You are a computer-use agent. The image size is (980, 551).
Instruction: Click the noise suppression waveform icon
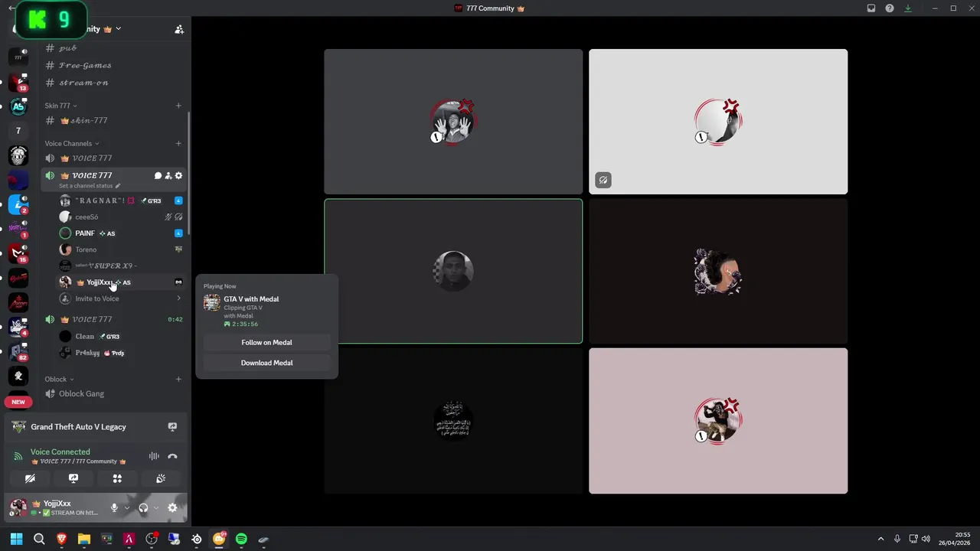pos(154,456)
